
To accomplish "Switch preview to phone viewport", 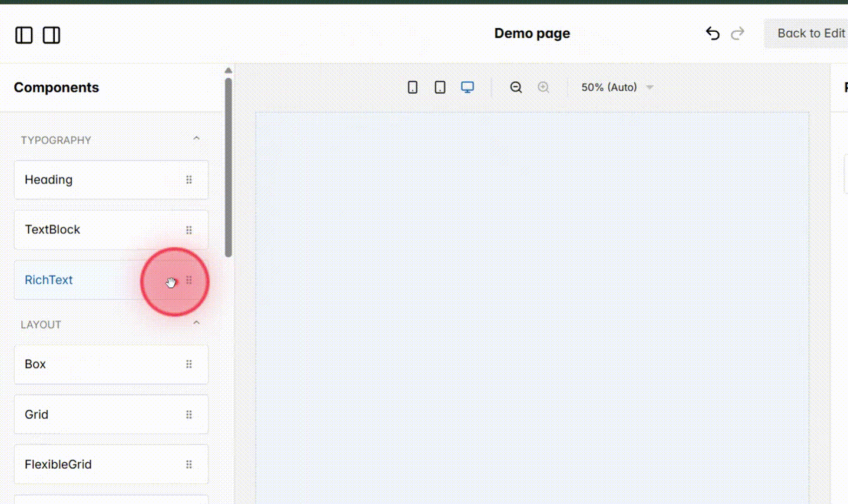I will (412, 87).
